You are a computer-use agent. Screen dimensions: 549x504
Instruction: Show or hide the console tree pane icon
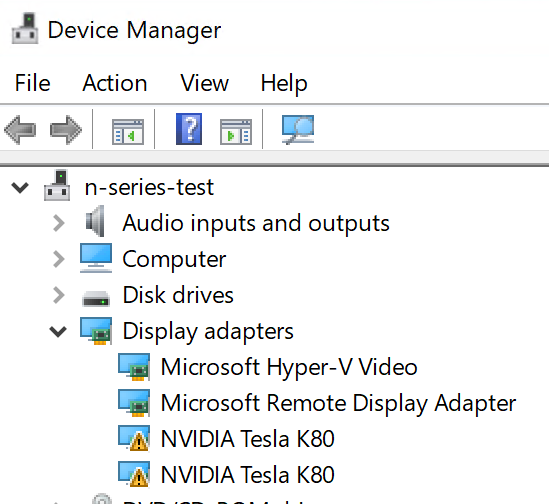click(128, 131)
